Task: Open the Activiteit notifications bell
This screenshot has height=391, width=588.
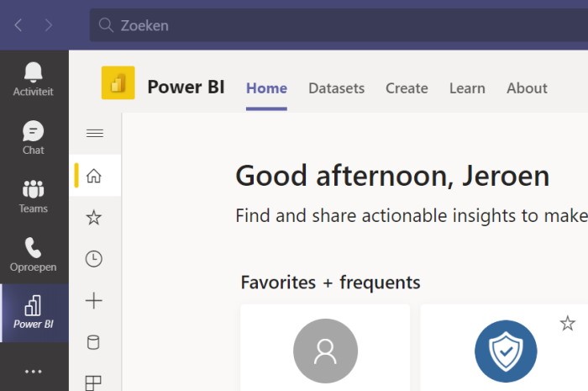Action: pyautogui.click(x=34, y=79)
